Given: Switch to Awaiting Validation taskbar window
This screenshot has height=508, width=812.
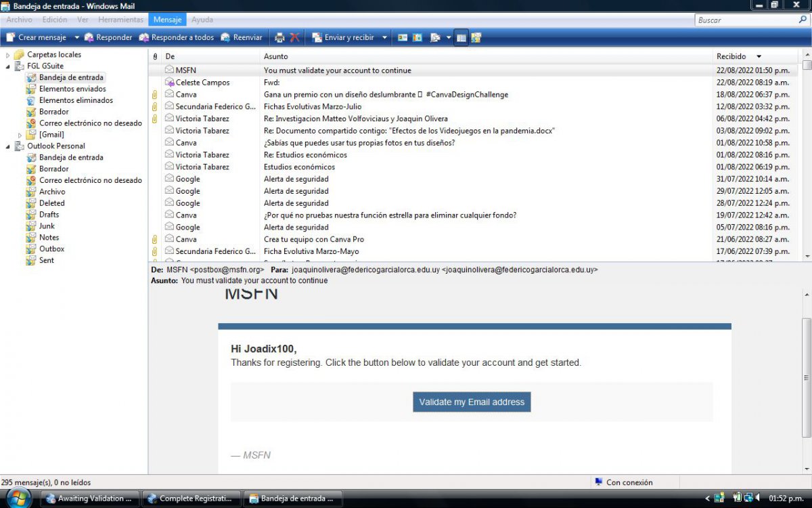Looking at the screenshot, I should pos(90,499).
